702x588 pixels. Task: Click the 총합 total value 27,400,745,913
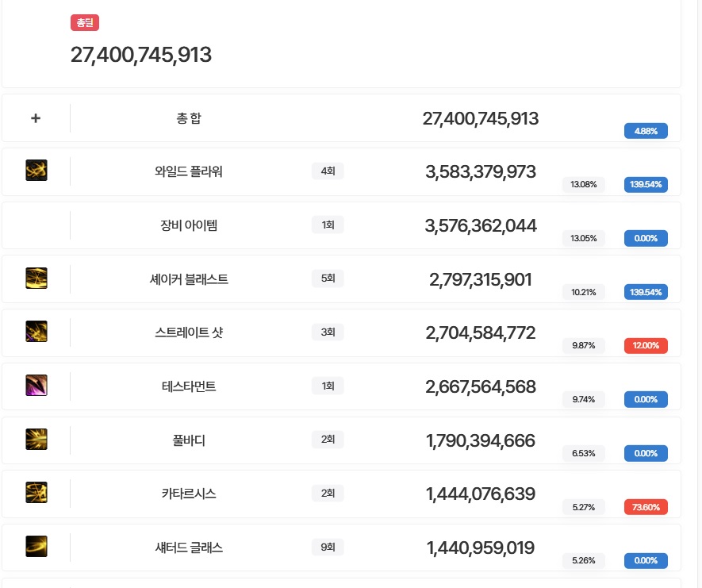(x=481, y=119)
